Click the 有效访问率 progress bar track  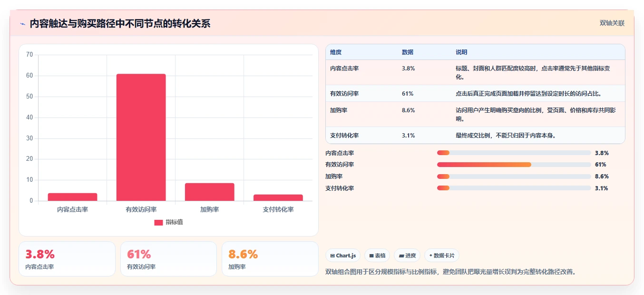point(514,165)
